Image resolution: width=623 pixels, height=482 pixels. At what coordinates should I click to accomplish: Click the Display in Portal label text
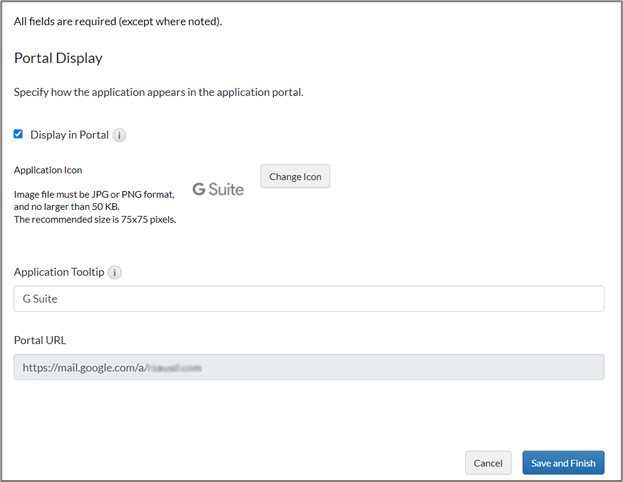tap(69, 135)
